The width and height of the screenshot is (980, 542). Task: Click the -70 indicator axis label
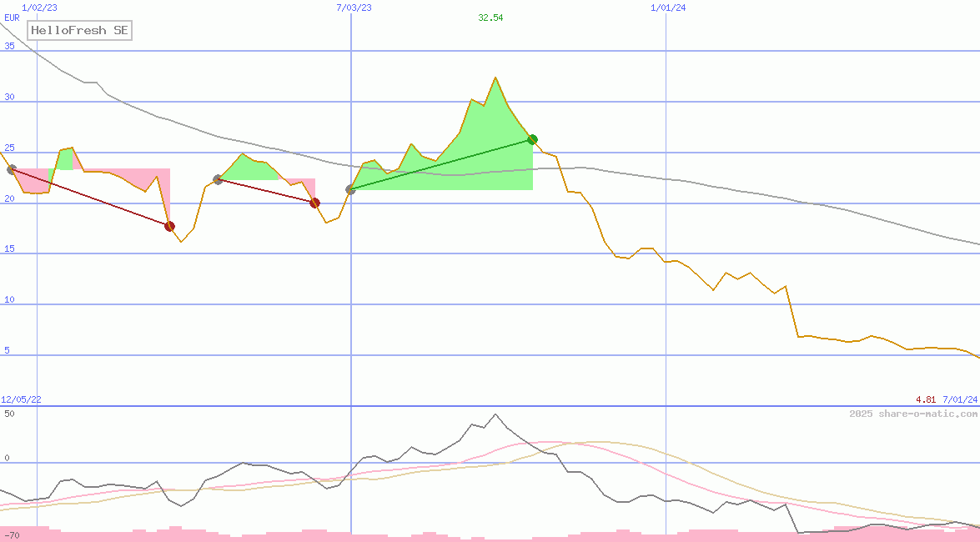[11, 534]
